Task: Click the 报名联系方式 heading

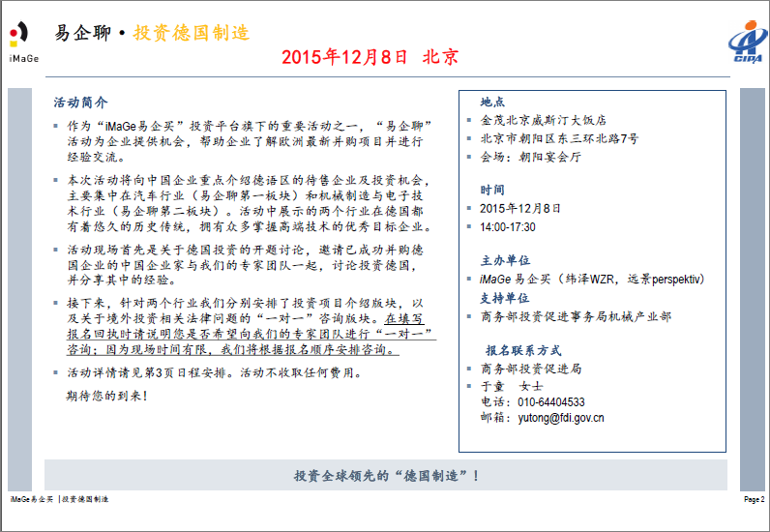Action: 524,349
